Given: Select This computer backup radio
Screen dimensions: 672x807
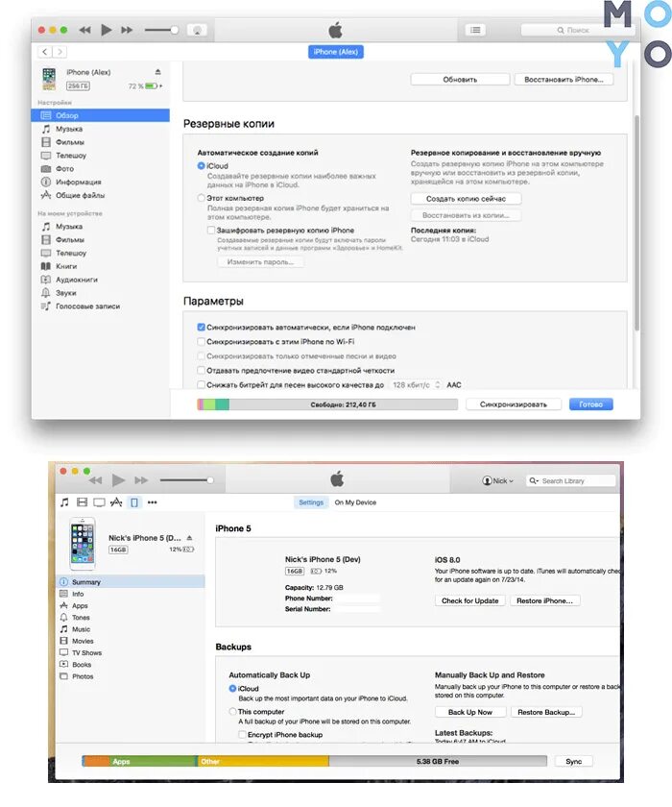Looking at the screenshot, I should click(232, 711).
